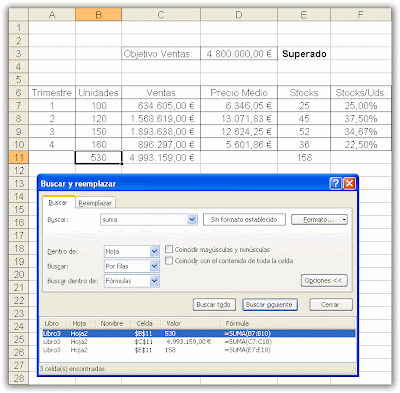Click the cell showing 22,50%

point(361,145)
